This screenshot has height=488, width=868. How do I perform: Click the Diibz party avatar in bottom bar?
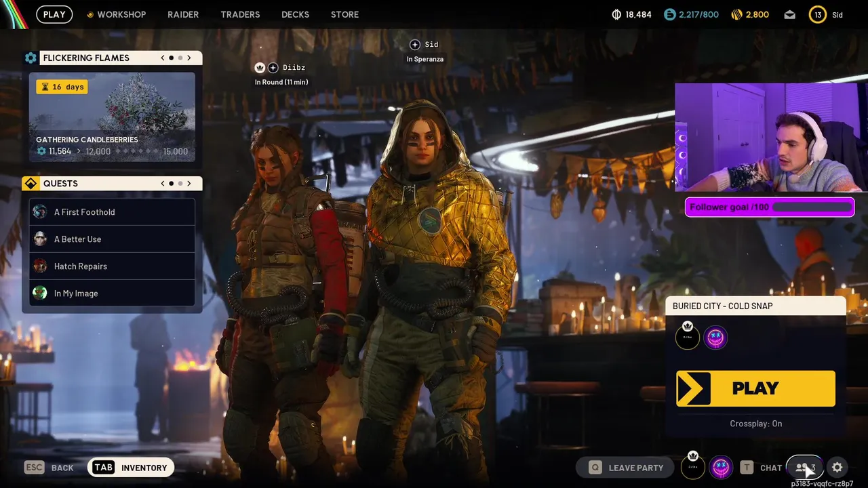692,467
